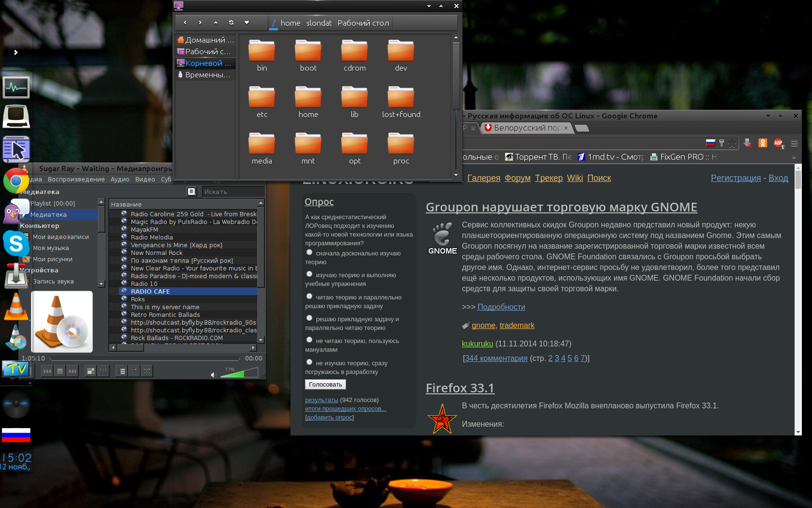Viewport: 812px width, 508px height.
Task: Select poll option 'читаю теорию и параллельно решаю'
Action: [x=309, y=296]
